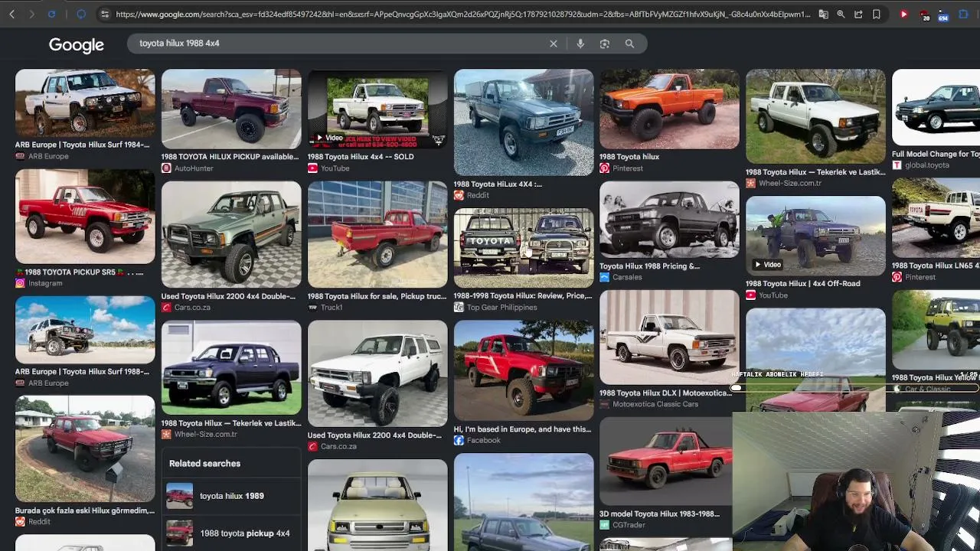Go back to the previous page
The height and width of the screenshot is (551, 980).
point(11,14)
